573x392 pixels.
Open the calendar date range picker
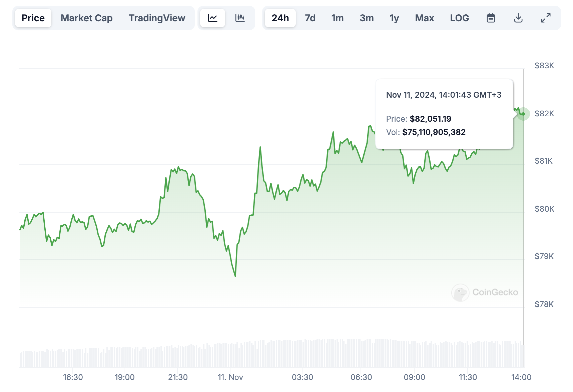[491, 18]
